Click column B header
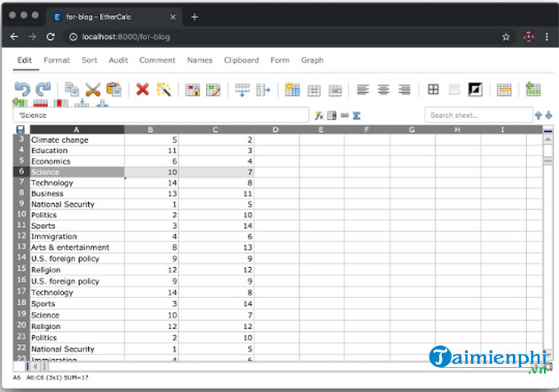The height and width of the screenshot is (392, 559). pyautogui.click(x=151, y=129)
